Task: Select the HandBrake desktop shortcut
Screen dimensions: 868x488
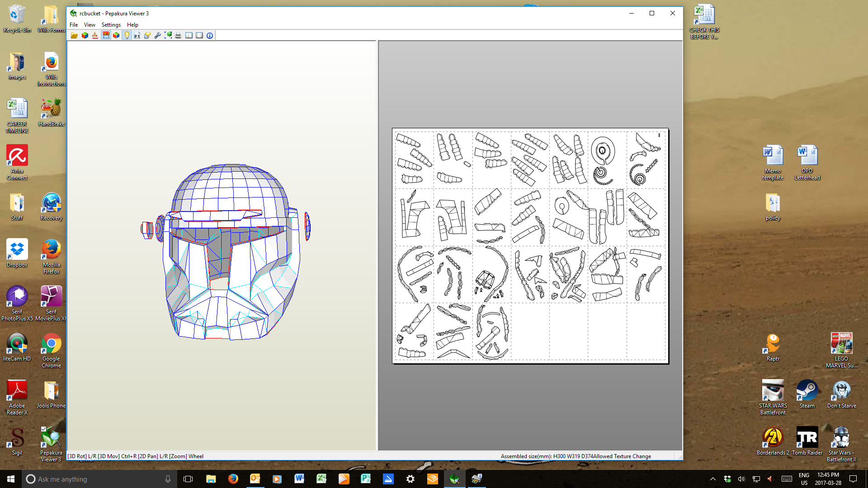Action: pos(51,113)
